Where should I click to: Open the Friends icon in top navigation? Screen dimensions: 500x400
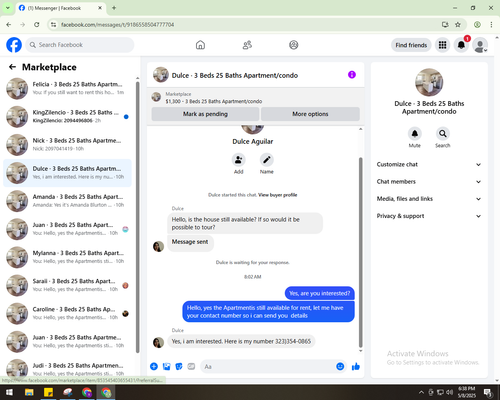[247, 45]
